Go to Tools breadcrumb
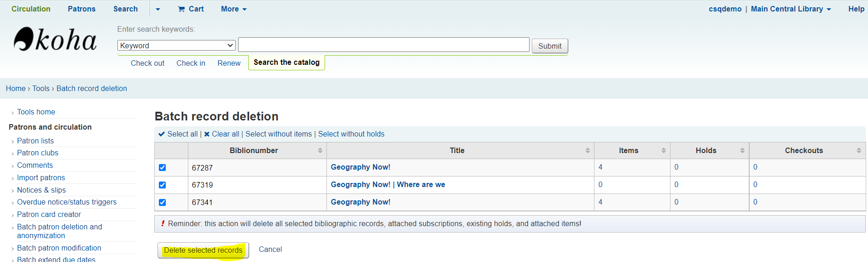Viewport: 868px width, 262px height. [x=41, y=88]
